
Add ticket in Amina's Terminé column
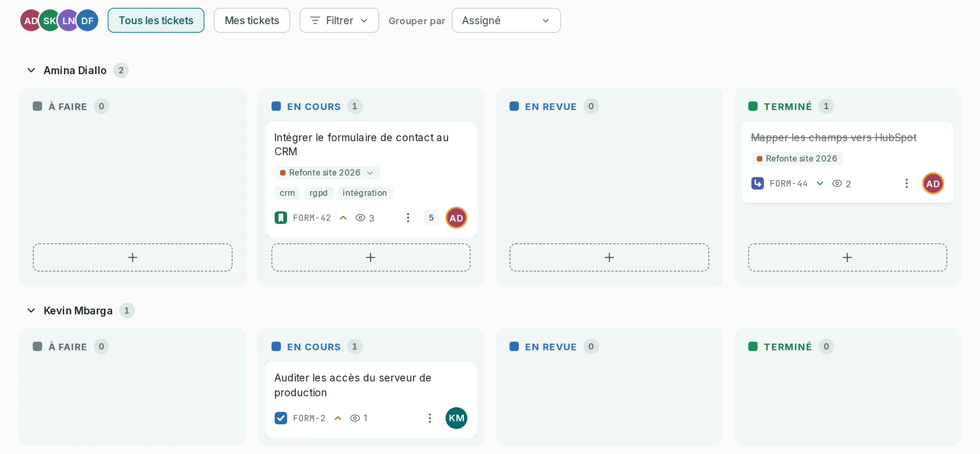coord(847,257)
